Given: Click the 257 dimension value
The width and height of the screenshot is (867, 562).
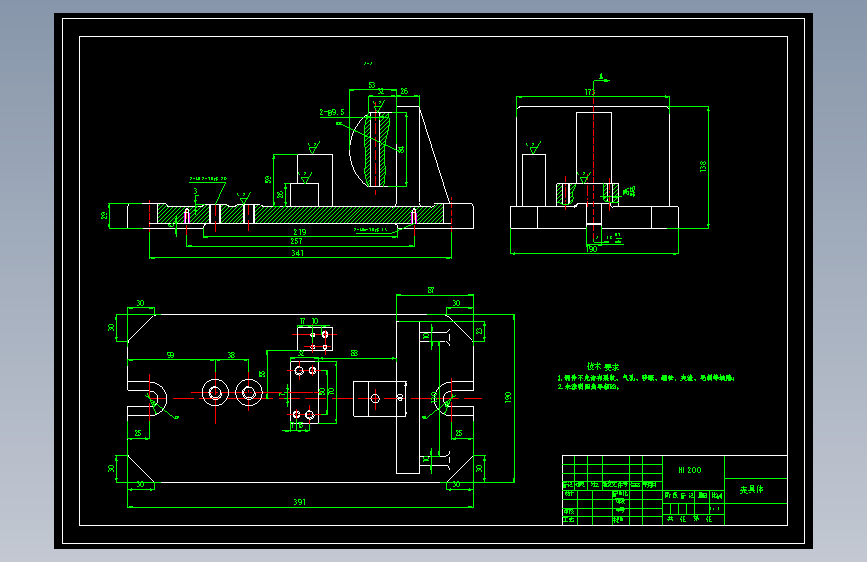Looking at the screenshot, I should (296, 241).
